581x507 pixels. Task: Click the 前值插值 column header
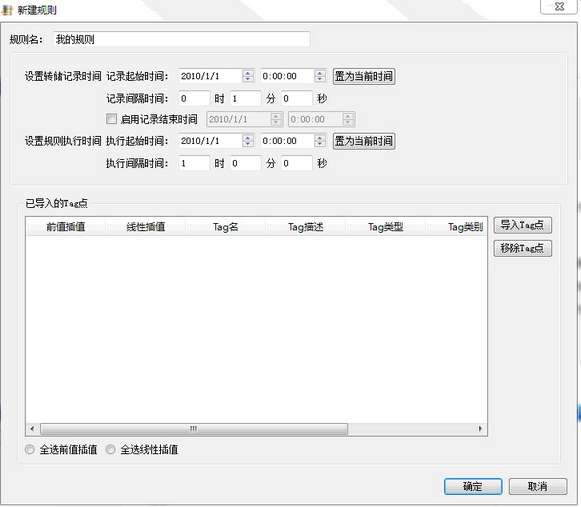tap(66, 226)
